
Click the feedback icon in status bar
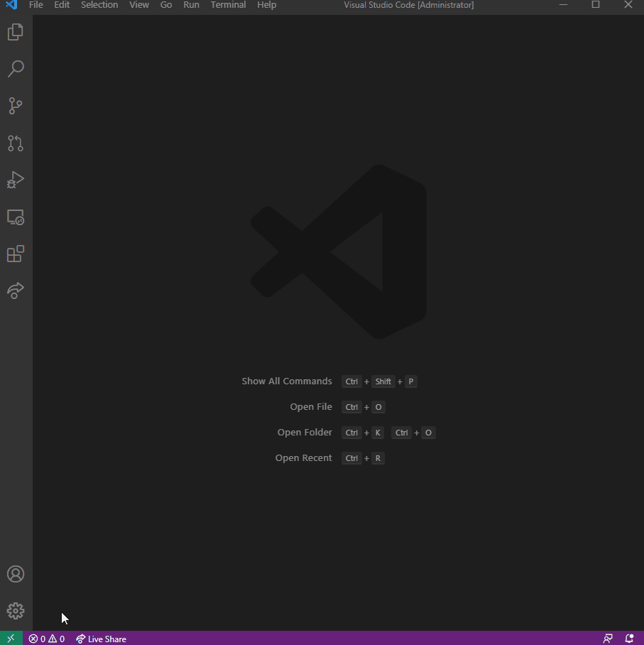click(x=608, y=638)
